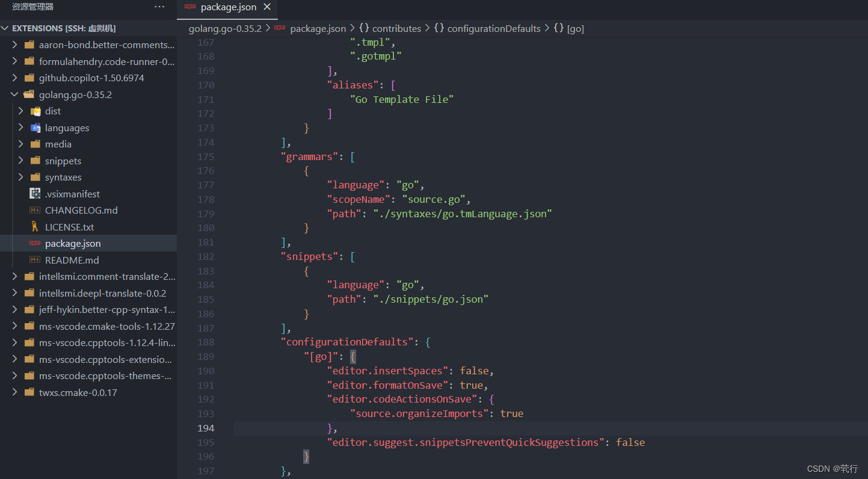Click the README.md Markdown icon

36,259
